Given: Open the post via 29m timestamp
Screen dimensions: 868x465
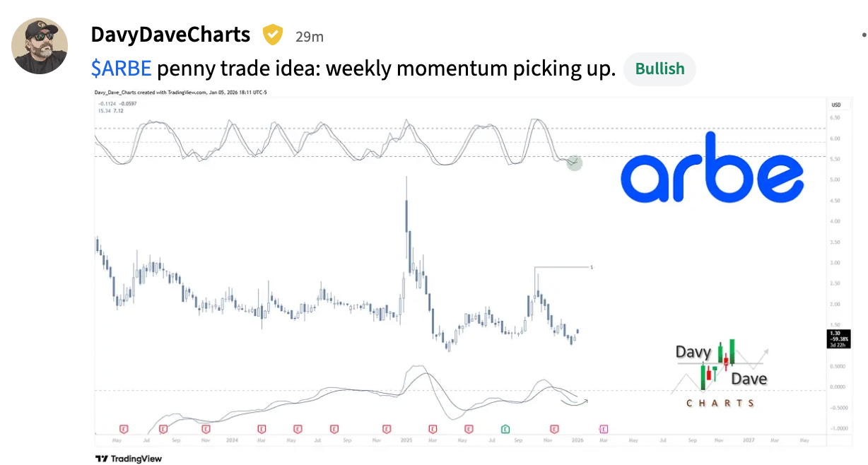Looking at the screenshot, I should click(310, 37).
